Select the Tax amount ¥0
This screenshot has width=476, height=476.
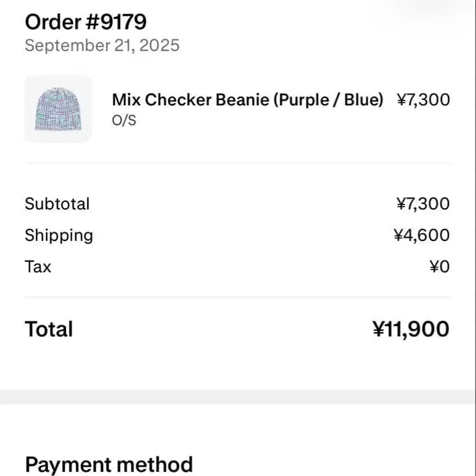(439, 267)
